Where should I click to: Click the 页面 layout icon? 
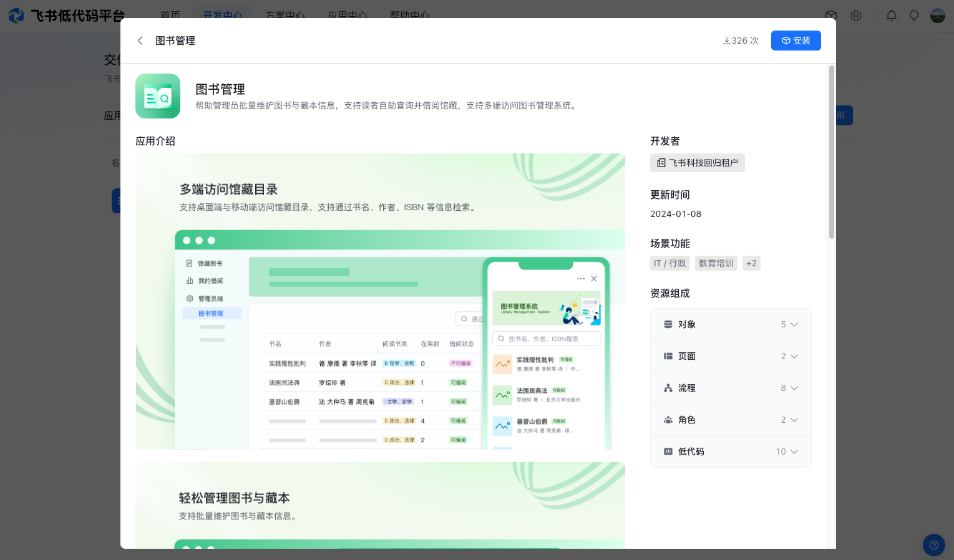[668, 356]
